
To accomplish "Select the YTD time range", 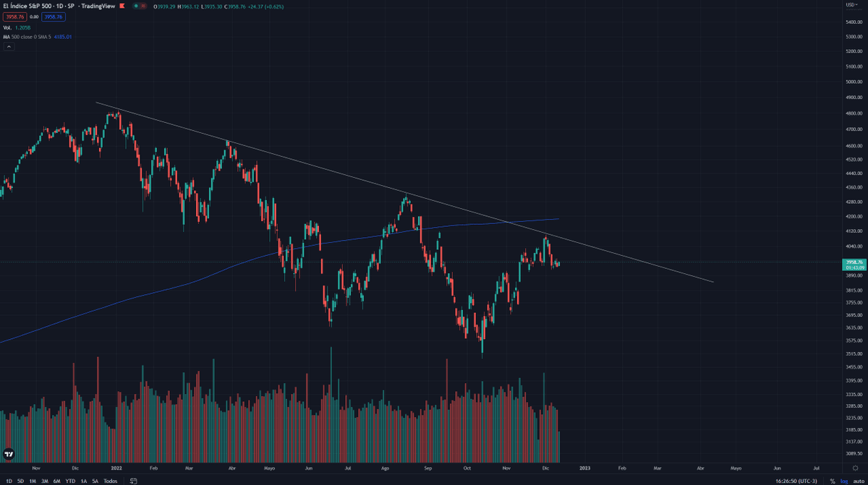I will pos(70,481).
